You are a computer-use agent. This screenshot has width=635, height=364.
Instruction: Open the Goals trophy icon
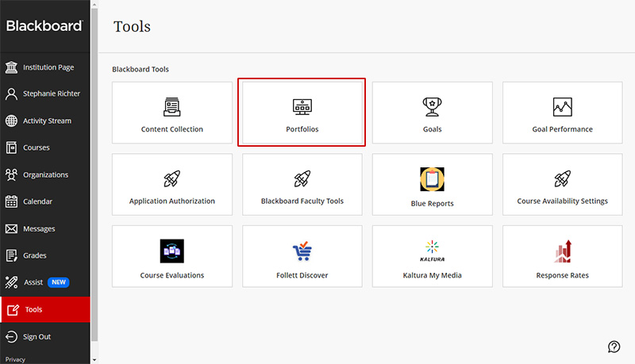pyautogui.click(x=432, y=106)
